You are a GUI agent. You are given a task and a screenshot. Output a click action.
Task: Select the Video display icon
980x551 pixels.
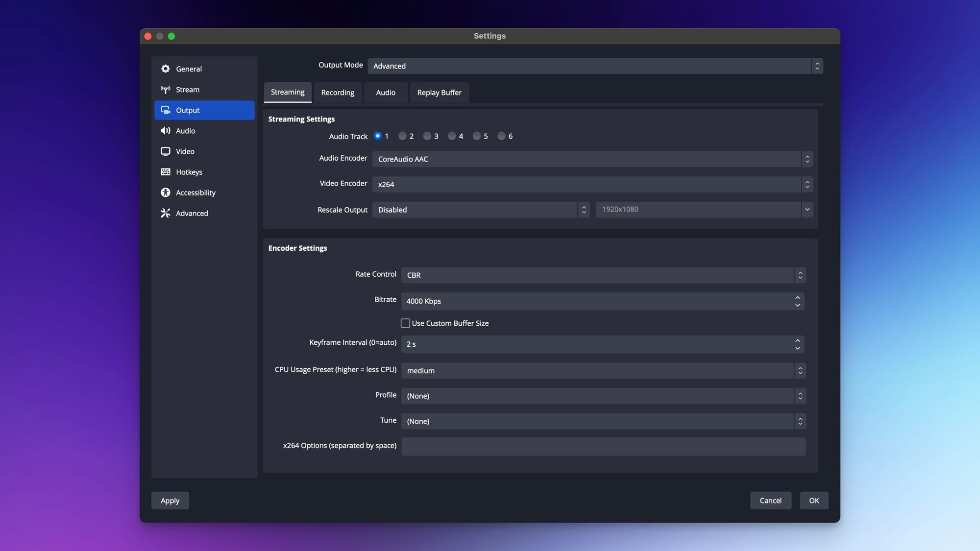(166, 151)
